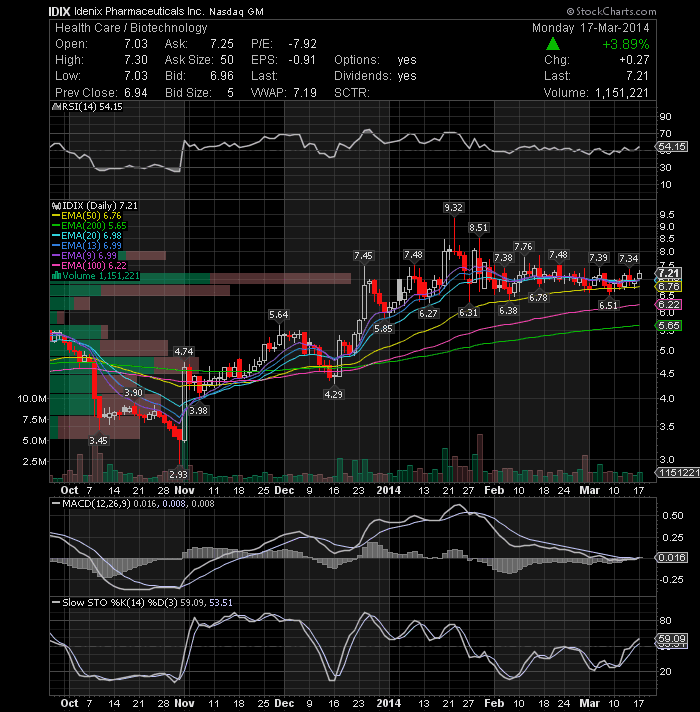Click the EMA(9) 6.99 legend entry
Image resolution: width=700 pixels, height=712 pixels.
pos(84,256)
